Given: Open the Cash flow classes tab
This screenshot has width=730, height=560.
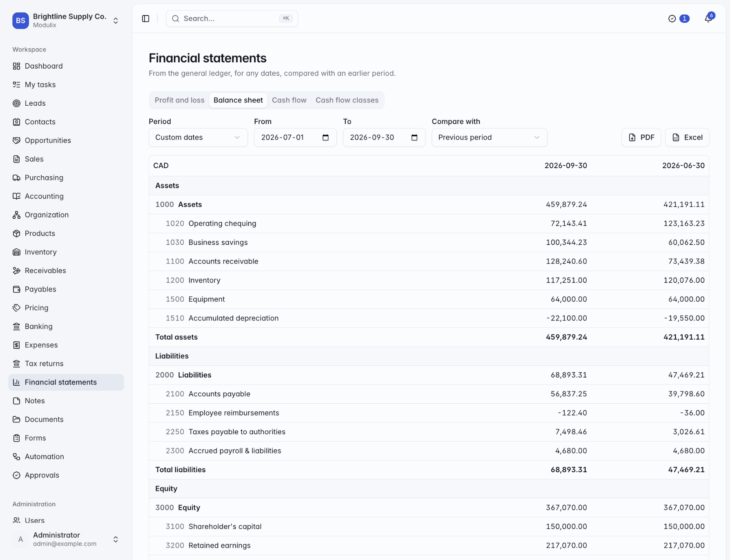Looking at the screenshot, I should click(x=347, y=100).
